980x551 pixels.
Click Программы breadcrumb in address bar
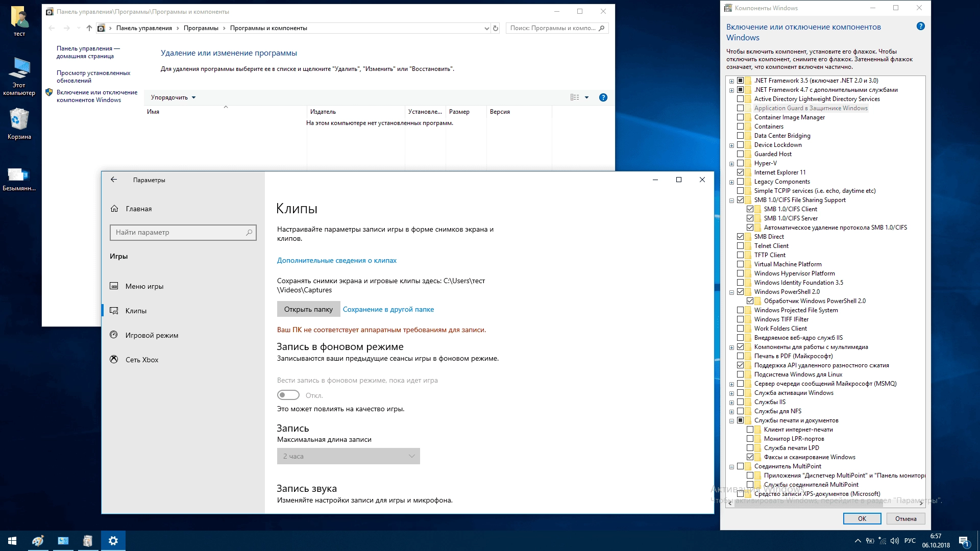point(201,28)
